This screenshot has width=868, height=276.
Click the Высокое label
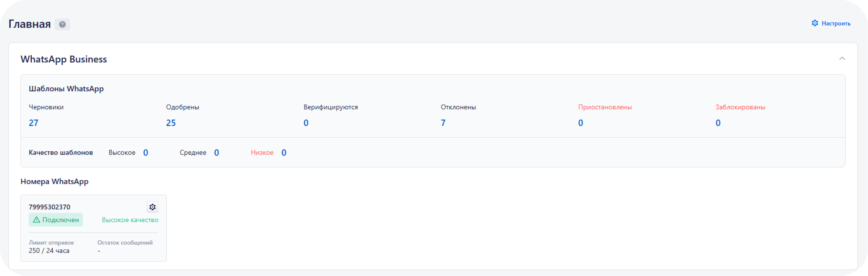[122, 152]
